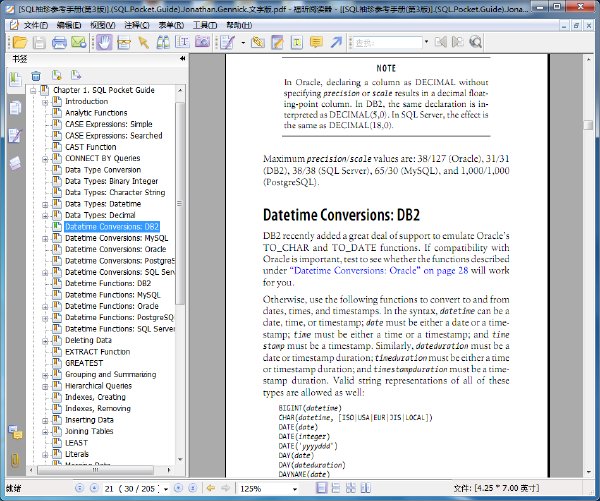Select the Text select tool
The height and width of the screenshot is (501, 600).
pyautogui.click(x=183, y=42)
